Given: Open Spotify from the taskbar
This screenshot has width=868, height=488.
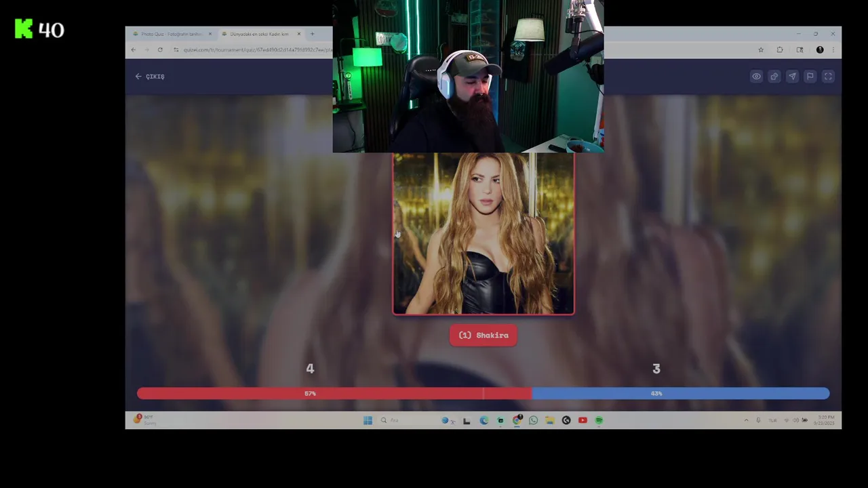Looking at the screenshot, I should 599,420.
